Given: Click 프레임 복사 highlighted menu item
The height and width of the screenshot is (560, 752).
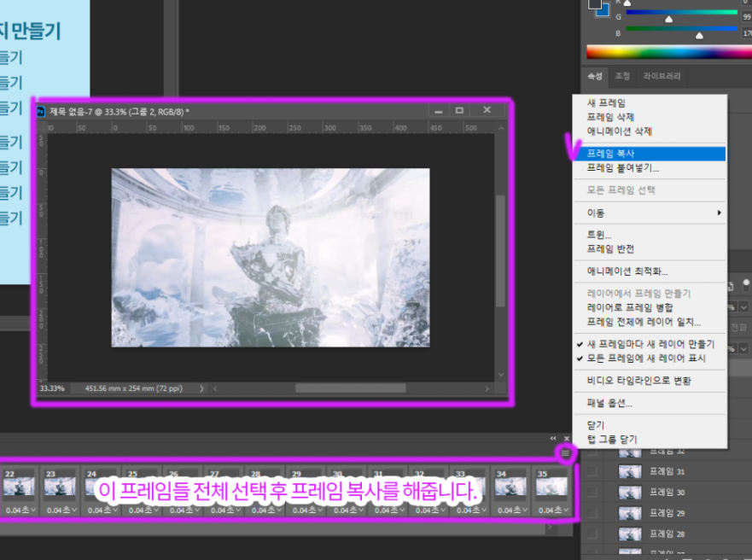Looking at the screenshot, I should (x=650, y=154).
